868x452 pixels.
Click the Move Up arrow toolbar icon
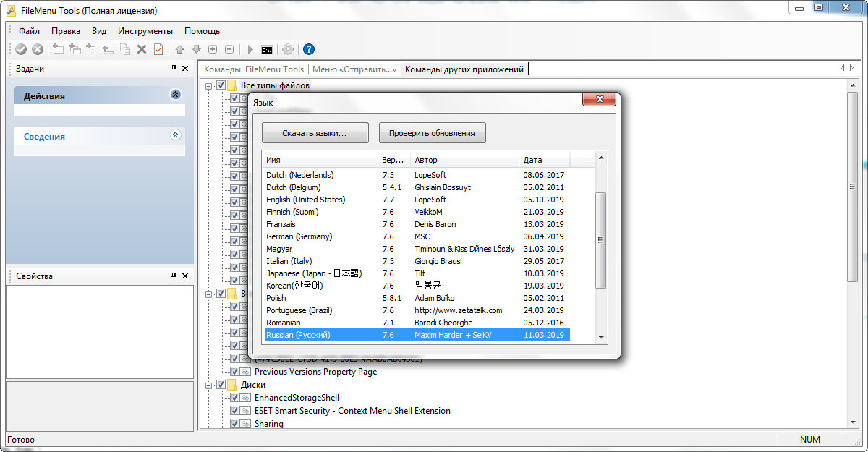click(x=180, y=49)
